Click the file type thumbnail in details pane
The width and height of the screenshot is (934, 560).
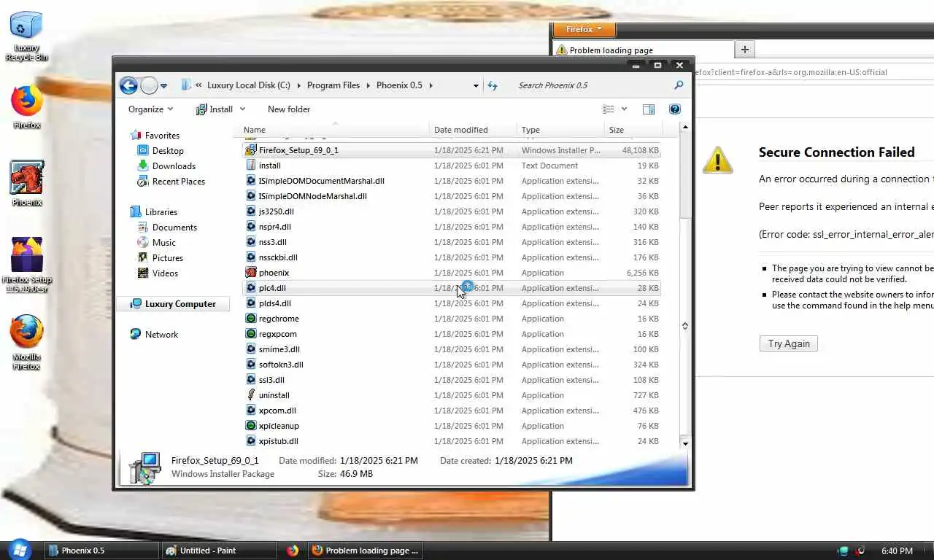[144, 467]
